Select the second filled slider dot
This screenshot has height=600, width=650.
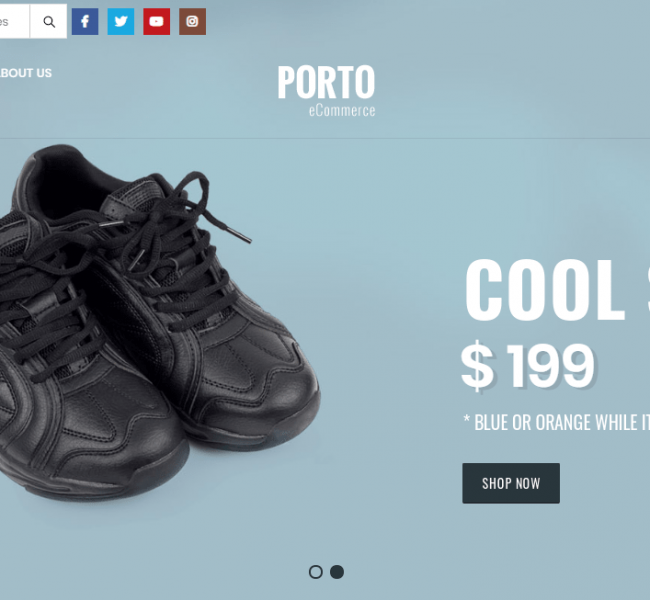pos(337,572)
